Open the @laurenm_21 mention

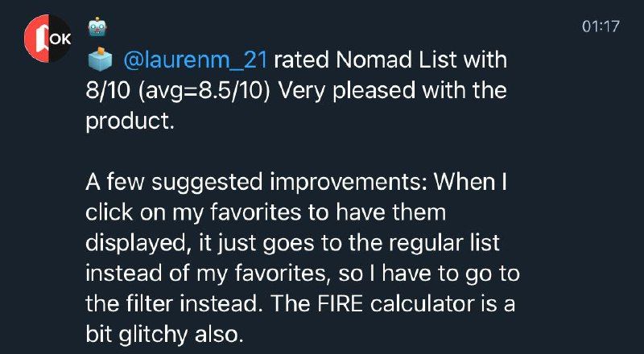point(197,60)
